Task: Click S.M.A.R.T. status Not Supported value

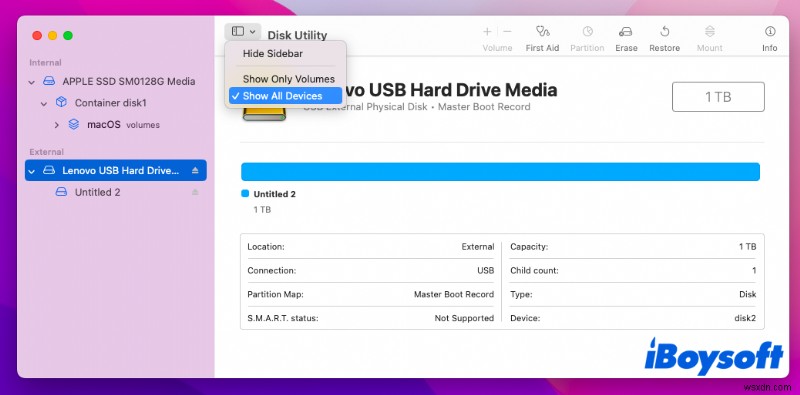Action: point(464,318)
